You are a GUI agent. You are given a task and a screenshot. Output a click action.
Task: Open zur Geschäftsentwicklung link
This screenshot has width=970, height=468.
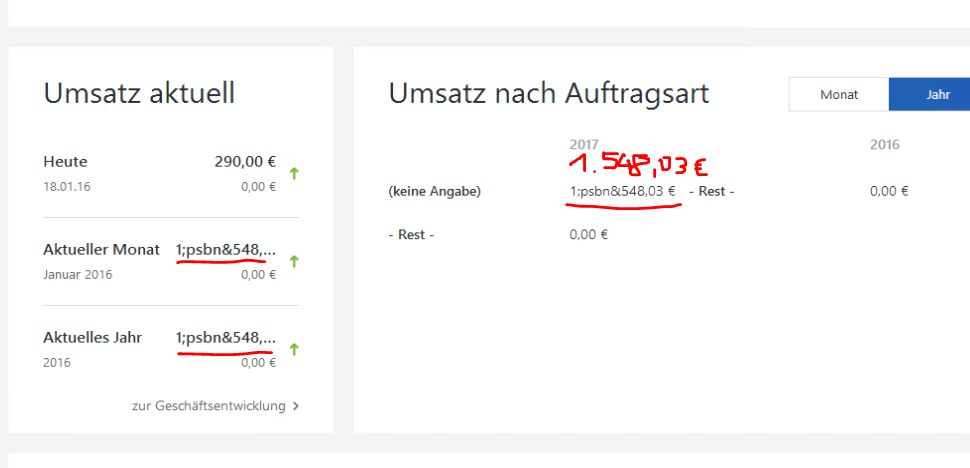[x=208, y=406]
